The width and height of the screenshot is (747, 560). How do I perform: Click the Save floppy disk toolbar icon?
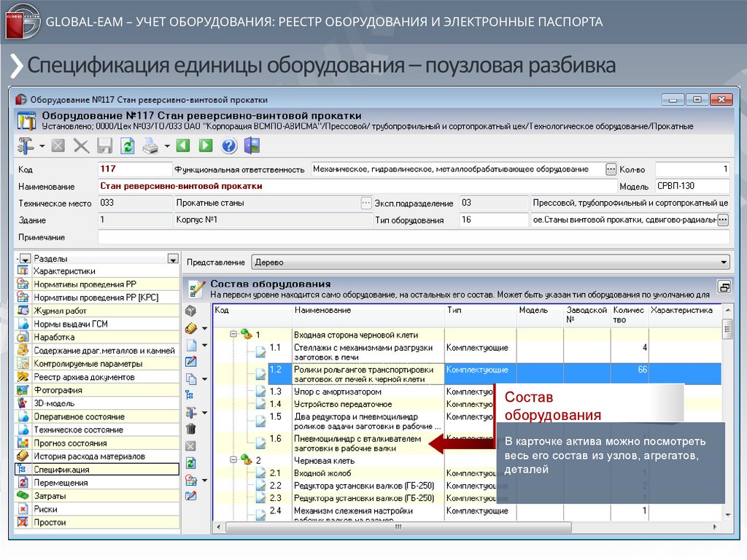click(105, 146)
